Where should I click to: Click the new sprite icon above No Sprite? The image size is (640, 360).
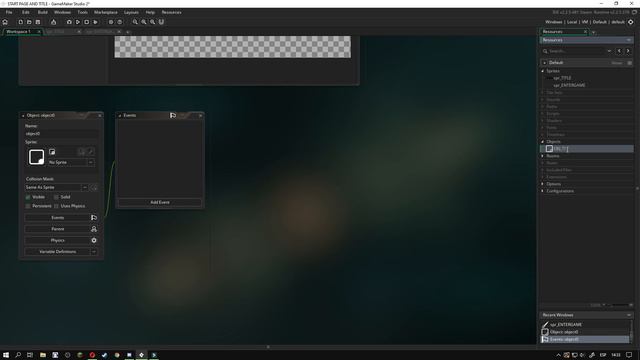52,152
